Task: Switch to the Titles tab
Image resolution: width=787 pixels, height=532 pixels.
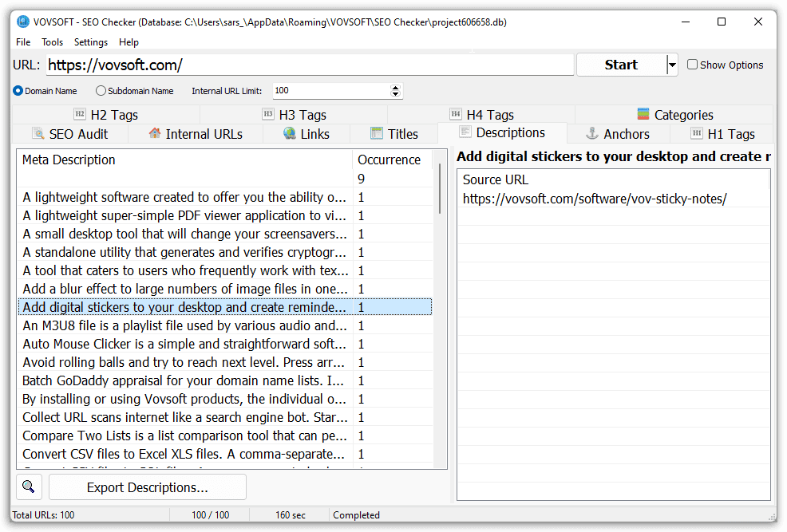Action: pyautogui.click(x=394, y=134)
